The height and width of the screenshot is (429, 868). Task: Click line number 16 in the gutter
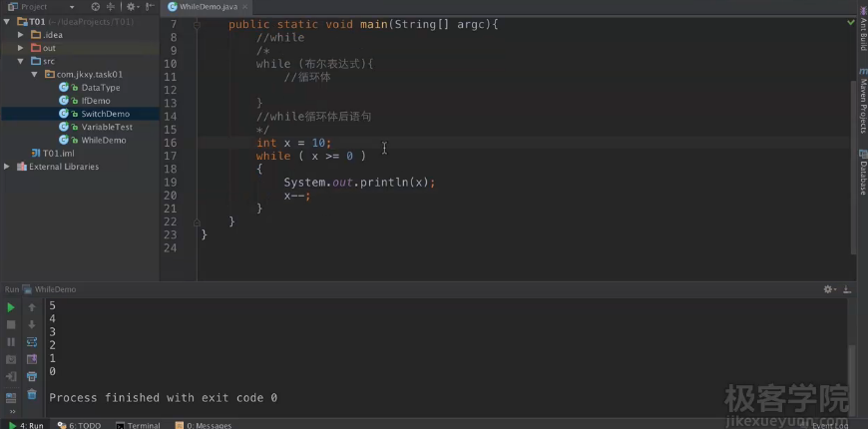[x=171, y=143]
